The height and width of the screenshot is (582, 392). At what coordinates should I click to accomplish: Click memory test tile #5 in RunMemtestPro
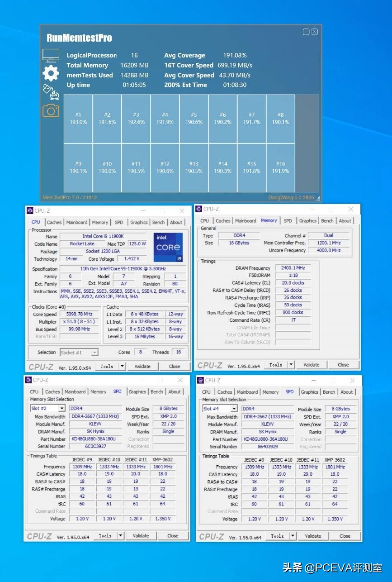[x=194, y=118]
